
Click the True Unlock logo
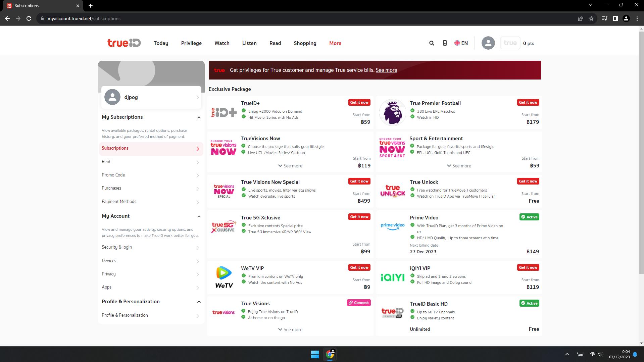pos(392,191)
